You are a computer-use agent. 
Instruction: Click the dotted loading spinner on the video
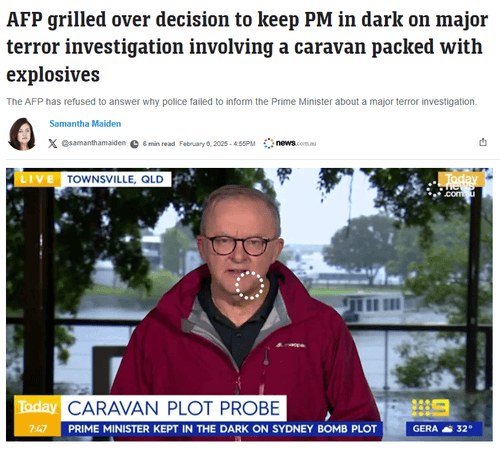click(249, 285)
